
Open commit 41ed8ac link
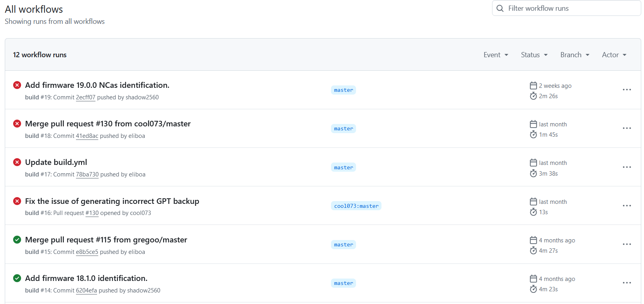(87, 136)
